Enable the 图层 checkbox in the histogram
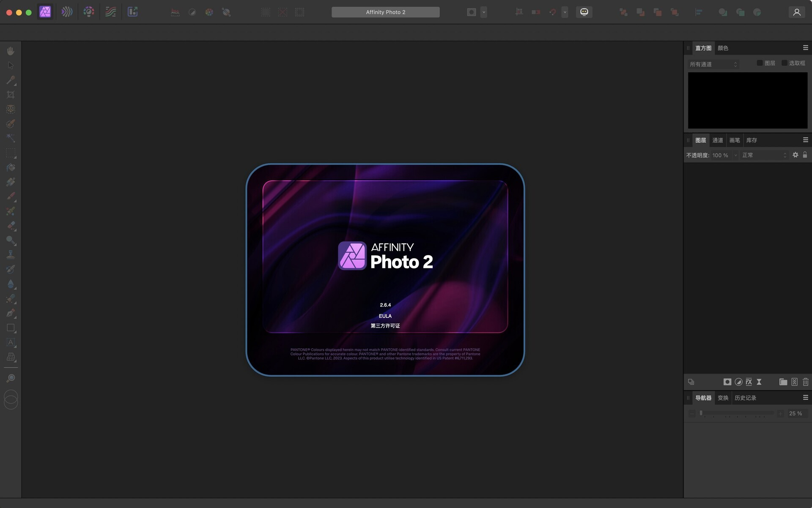The image size is (812, 508). 760,63
